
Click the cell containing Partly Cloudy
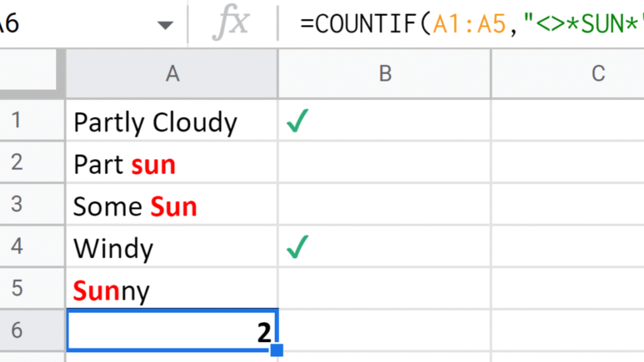pyautogui.click(x=155, y=123)
